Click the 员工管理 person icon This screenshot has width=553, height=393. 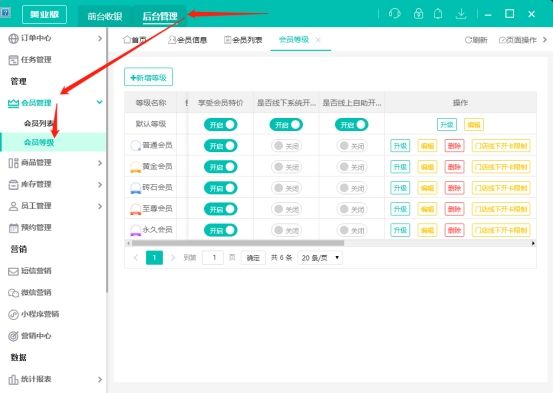(13, 206)
